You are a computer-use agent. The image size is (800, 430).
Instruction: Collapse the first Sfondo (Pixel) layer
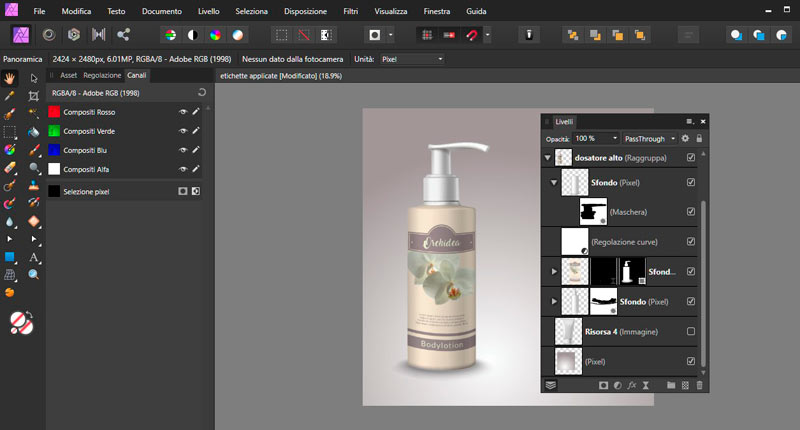tap(554, 183)
